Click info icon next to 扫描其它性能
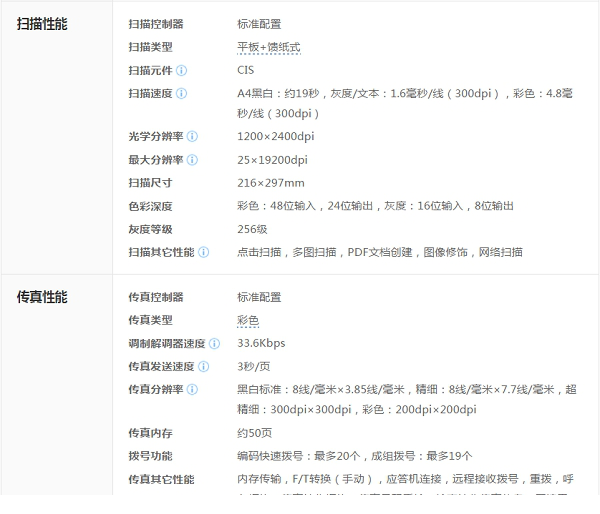This screenshot has height=514, width=600. coord(204,252)
